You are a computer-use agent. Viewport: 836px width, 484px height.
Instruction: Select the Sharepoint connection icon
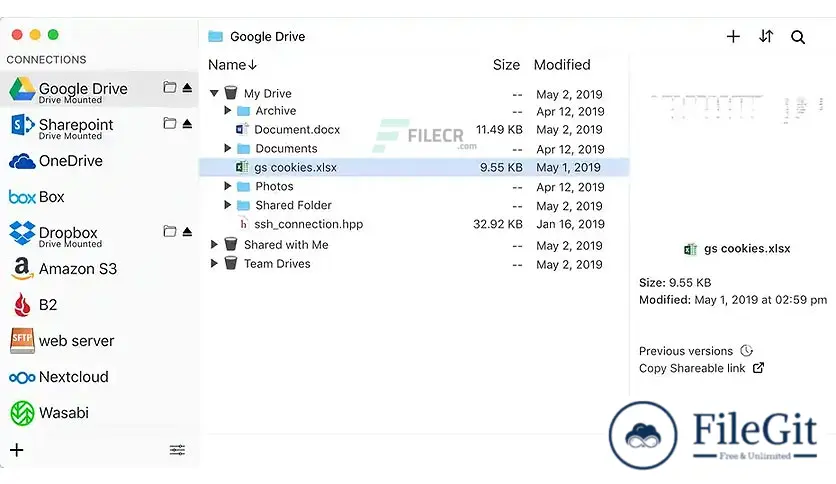[x=22, y=125]
